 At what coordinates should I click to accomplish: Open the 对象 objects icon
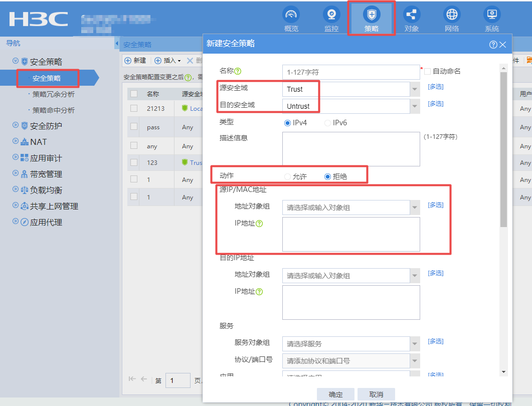click(412, 15)
